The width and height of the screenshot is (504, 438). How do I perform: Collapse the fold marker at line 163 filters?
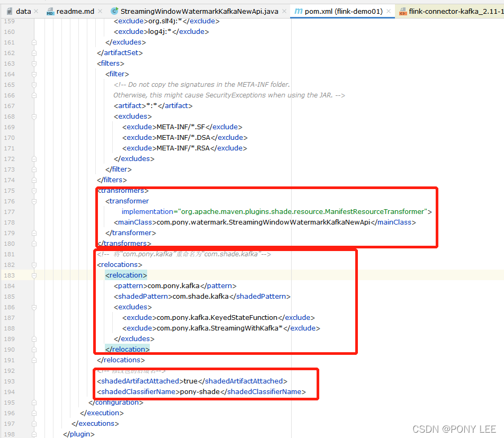tap(34, 64)
